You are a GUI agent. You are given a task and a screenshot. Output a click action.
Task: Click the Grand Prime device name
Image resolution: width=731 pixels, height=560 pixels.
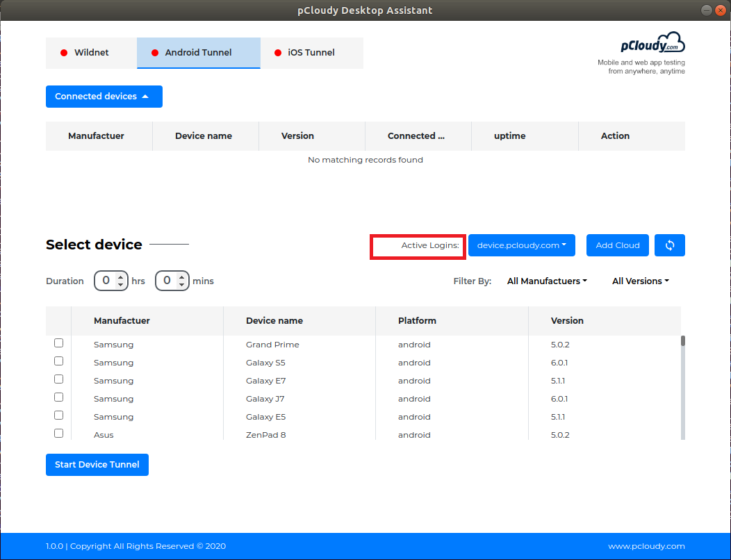coord(272,345)
